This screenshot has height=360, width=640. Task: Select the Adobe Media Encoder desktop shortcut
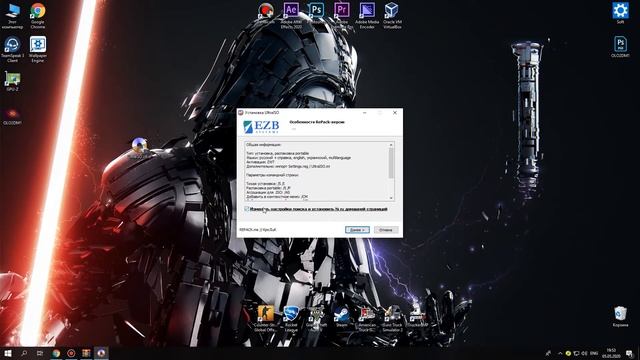point(367,16)
